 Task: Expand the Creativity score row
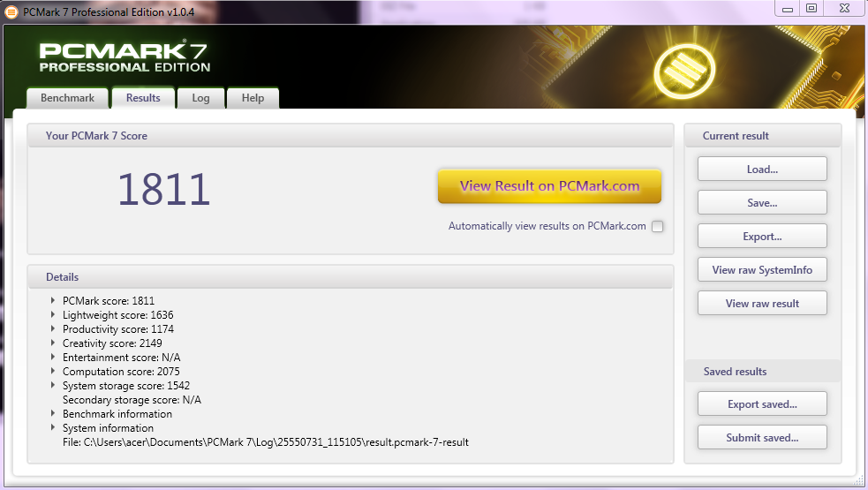click(x=53, y=343)
